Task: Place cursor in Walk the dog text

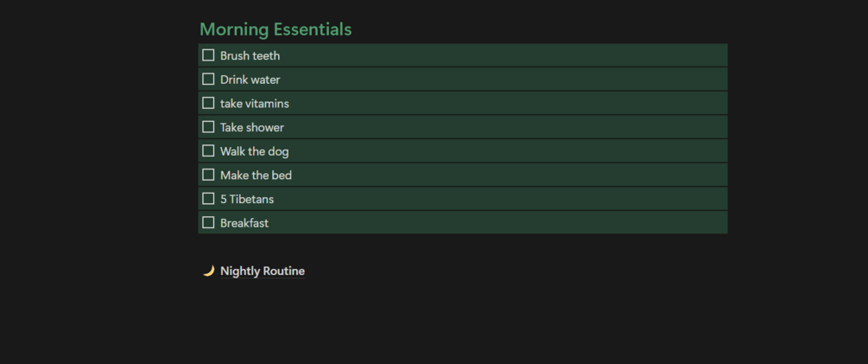Action: [254, 151]
